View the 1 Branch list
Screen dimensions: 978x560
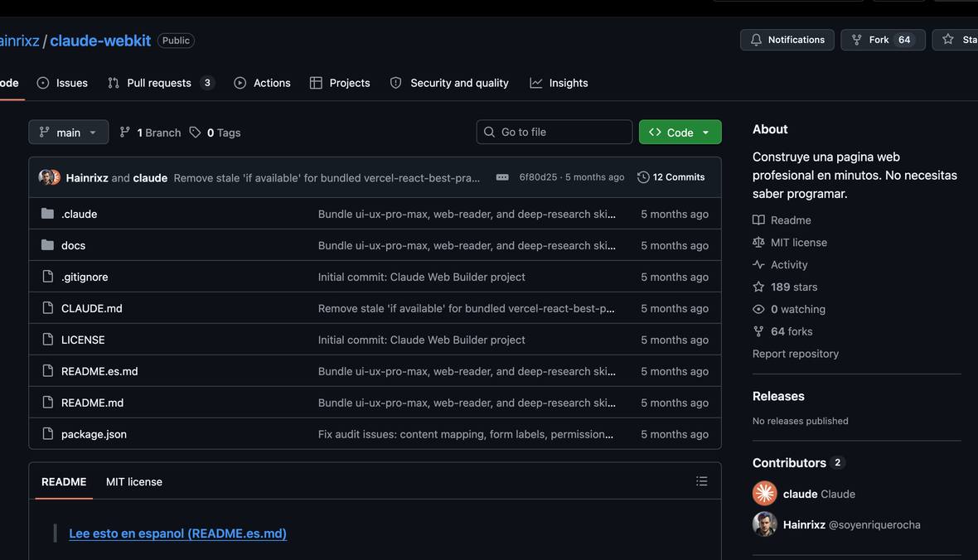[150, 133]
